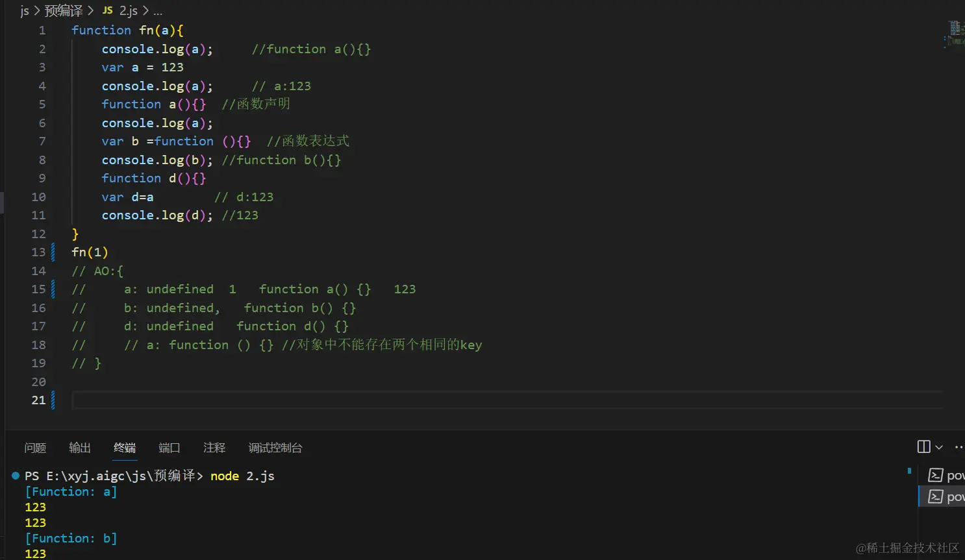Switch to the 注释 panel tab
The width and height of the screenshot is (965, 560).
coord(214,448)
